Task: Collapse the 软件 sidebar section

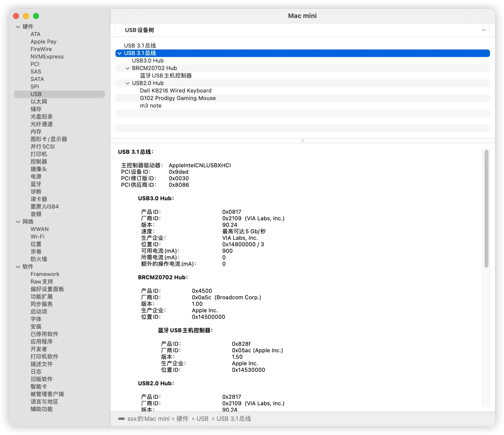Action: point(18,267)
